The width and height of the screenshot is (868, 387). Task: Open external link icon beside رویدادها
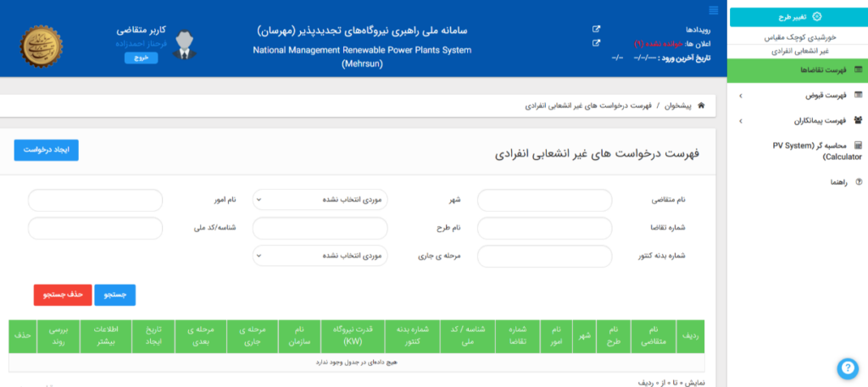pyautogui.click(x=596, y=30)
